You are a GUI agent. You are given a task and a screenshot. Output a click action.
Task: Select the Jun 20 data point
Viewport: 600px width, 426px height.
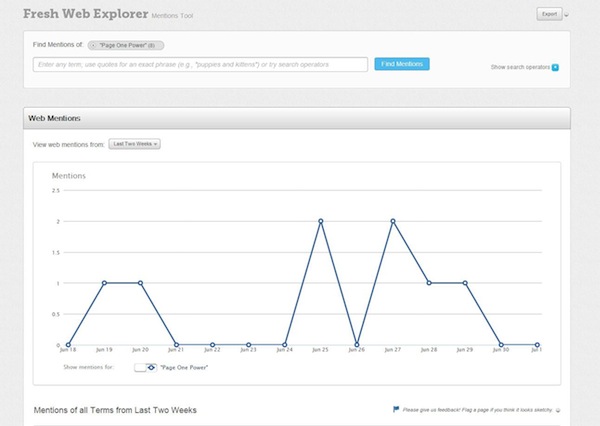pos(140,283)
